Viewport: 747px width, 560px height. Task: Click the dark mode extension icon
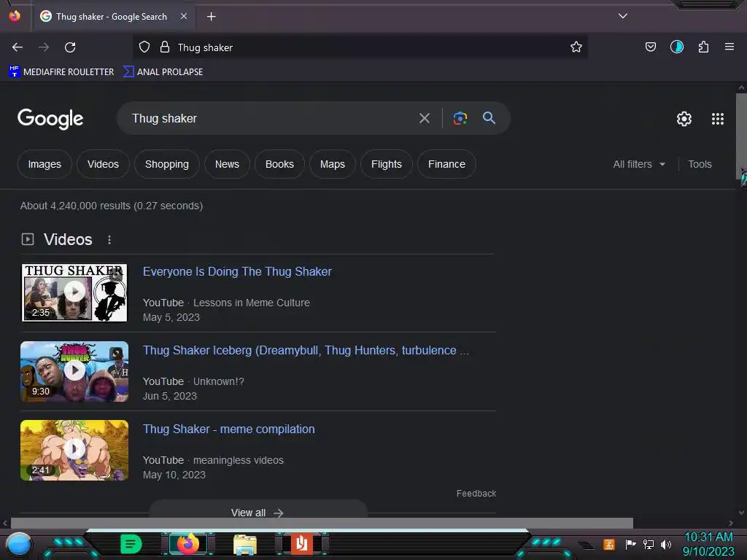click(677, 47)
